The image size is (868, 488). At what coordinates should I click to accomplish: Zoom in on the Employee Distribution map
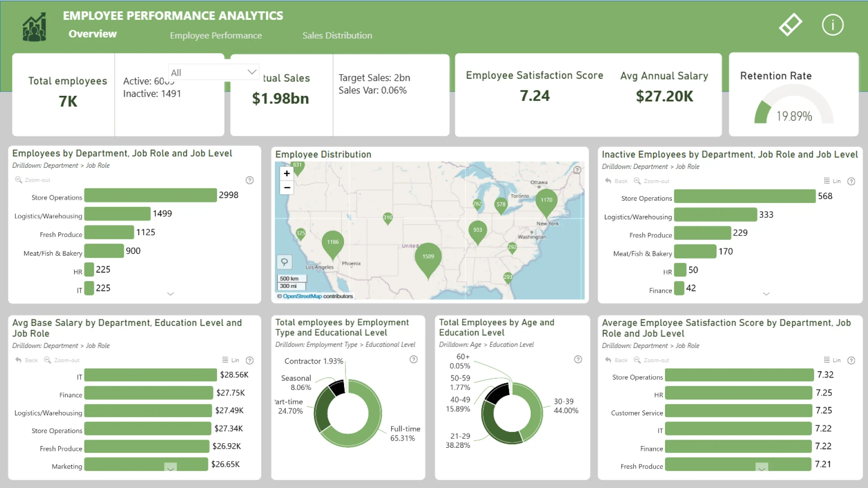pos(287,174)
